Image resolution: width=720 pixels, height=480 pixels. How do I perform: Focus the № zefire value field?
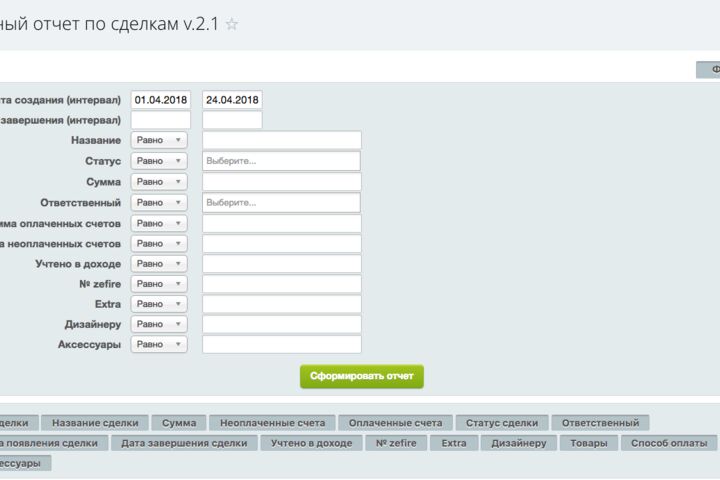pyautogui.click(x=281, y=284)
